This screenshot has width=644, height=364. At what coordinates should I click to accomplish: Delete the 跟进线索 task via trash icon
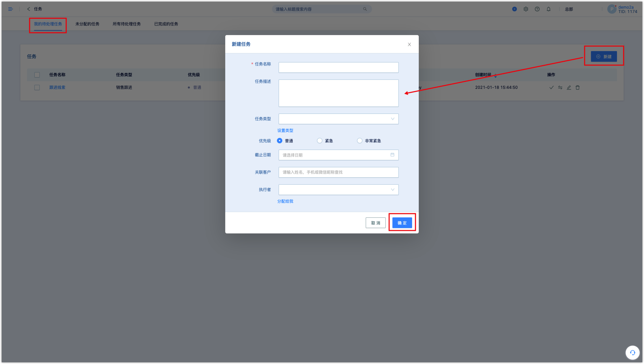(577, 87)
